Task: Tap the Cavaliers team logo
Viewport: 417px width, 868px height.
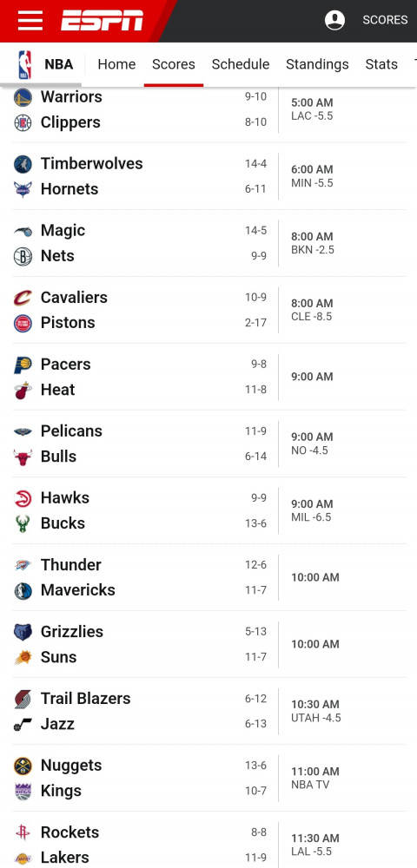Action: [23, 297]
